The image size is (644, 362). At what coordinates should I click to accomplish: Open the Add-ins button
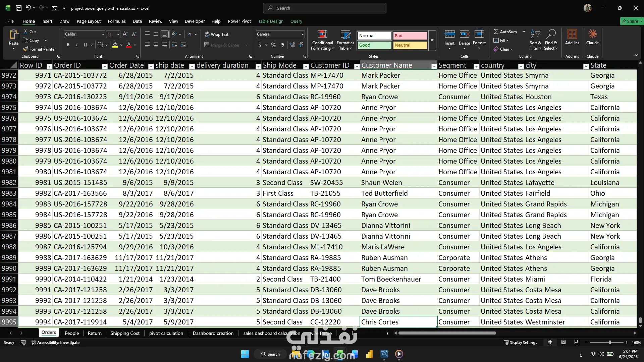tap(572, 37)
